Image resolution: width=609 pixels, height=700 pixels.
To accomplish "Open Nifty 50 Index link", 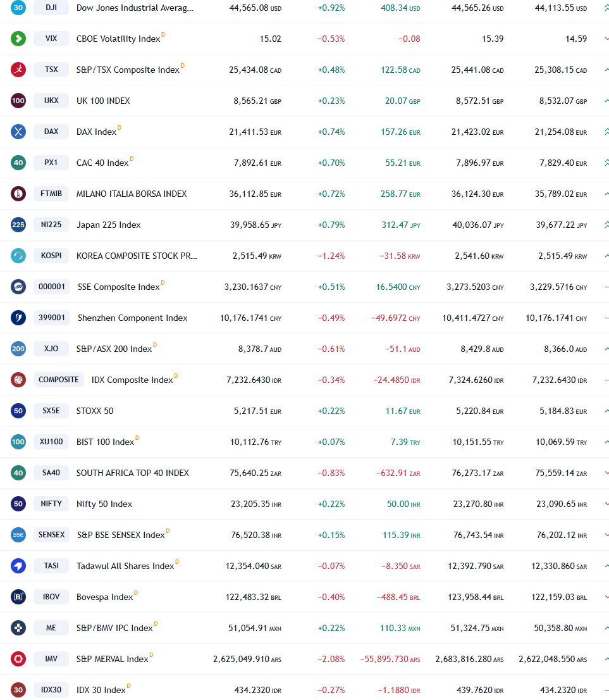I will coord(104,504).
